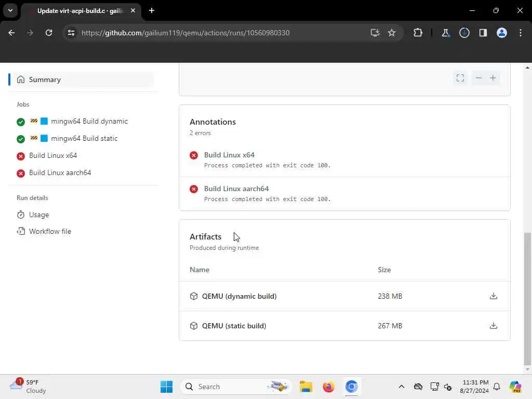Click the Workflow file code icon

(x=21, y=231)
